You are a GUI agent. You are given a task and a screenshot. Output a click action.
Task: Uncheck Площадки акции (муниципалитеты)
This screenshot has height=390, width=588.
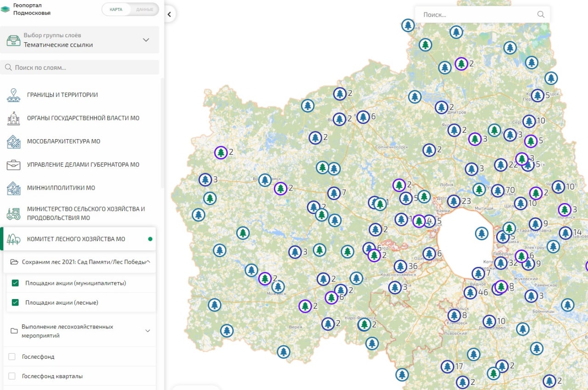(x=15, y=283)
